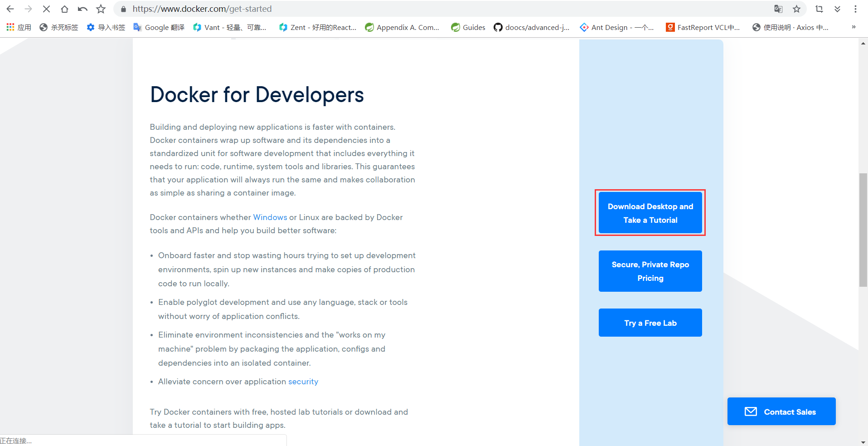View site info via the lock icon
The height and width of the screenshot is (446, 868).
coord(123,9)
